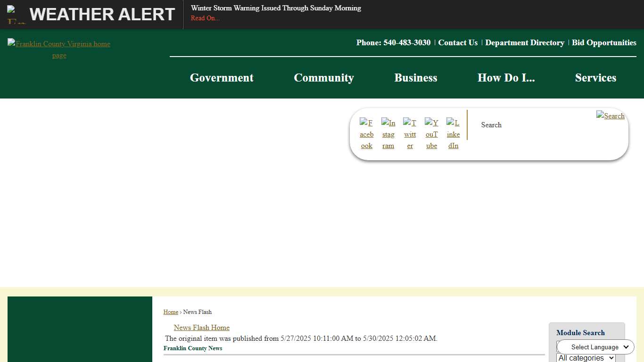Click the Facebook social icon

click(x=366, y=134)
